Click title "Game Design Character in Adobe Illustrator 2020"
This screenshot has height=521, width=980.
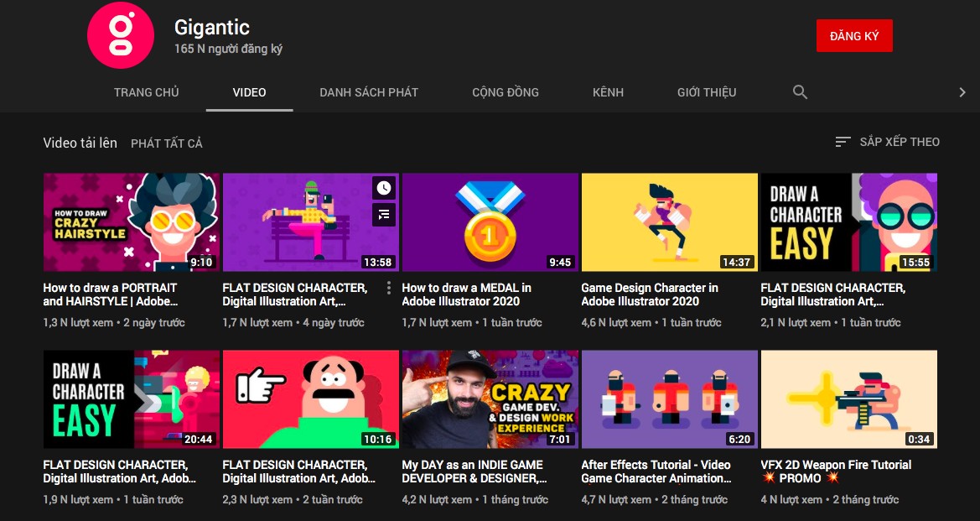point(650,294)
